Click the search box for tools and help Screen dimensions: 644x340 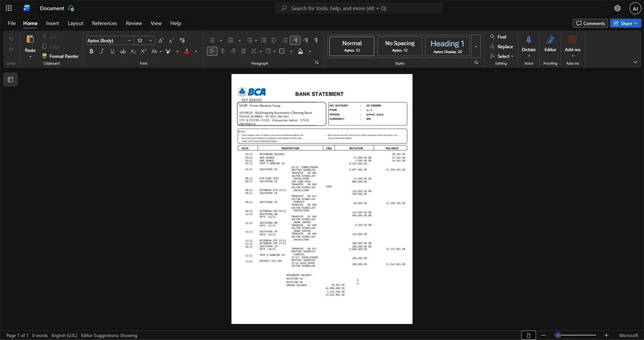[x=359, y=8]
